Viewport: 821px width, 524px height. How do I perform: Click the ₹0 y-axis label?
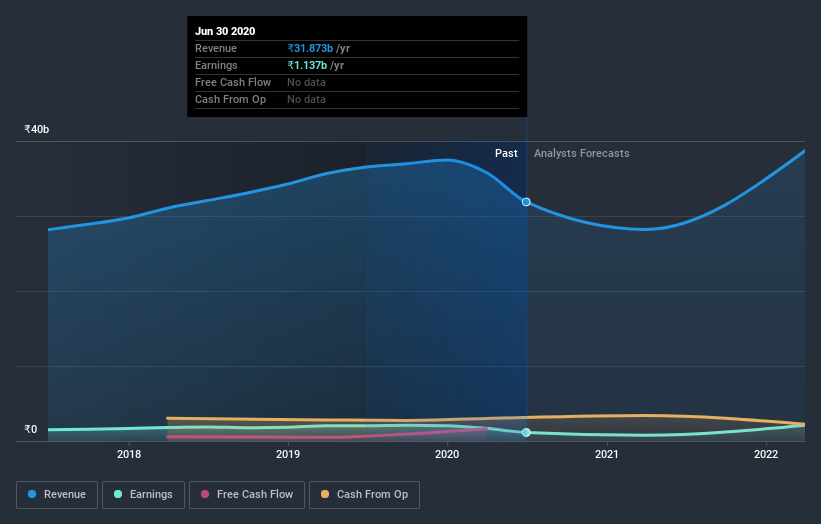pyautogui.click(x=31, y=429)
